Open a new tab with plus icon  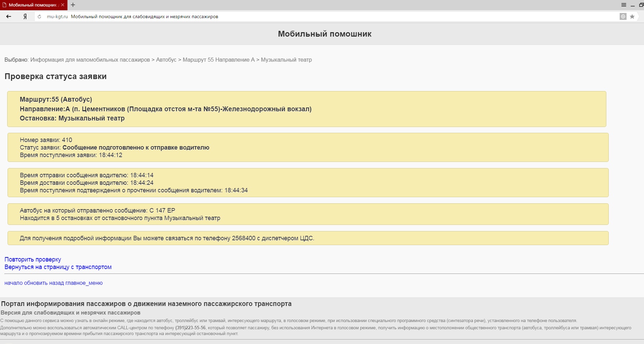click(73, 5)
